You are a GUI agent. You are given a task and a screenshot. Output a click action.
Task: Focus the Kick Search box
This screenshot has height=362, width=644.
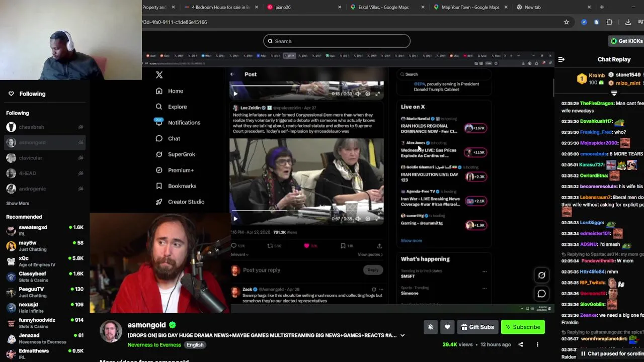(x=337, y=41)
